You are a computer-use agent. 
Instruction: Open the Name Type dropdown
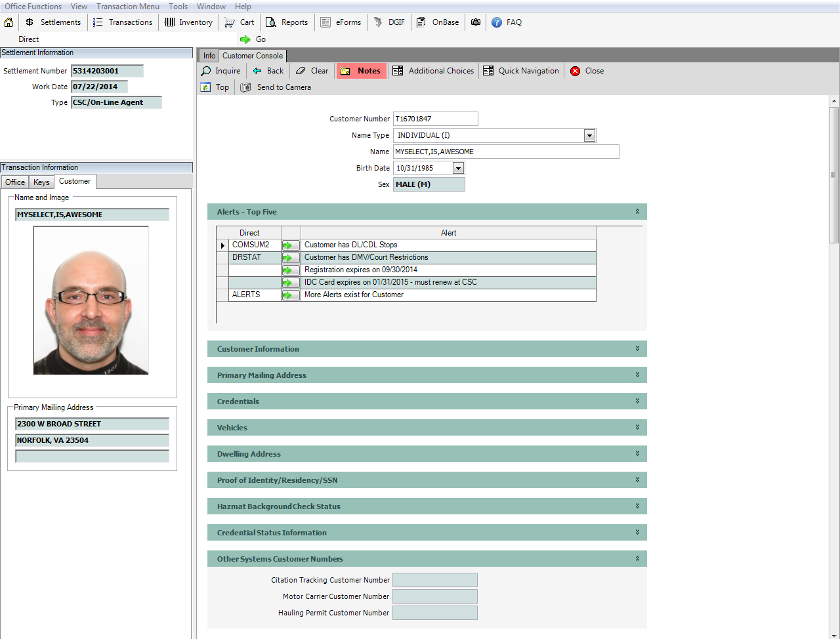tap(589, 135)
